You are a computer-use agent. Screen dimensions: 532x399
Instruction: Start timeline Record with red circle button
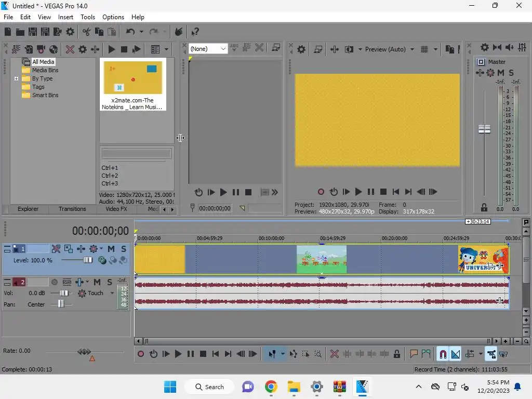pyautogui.click(x=140, y=354)
